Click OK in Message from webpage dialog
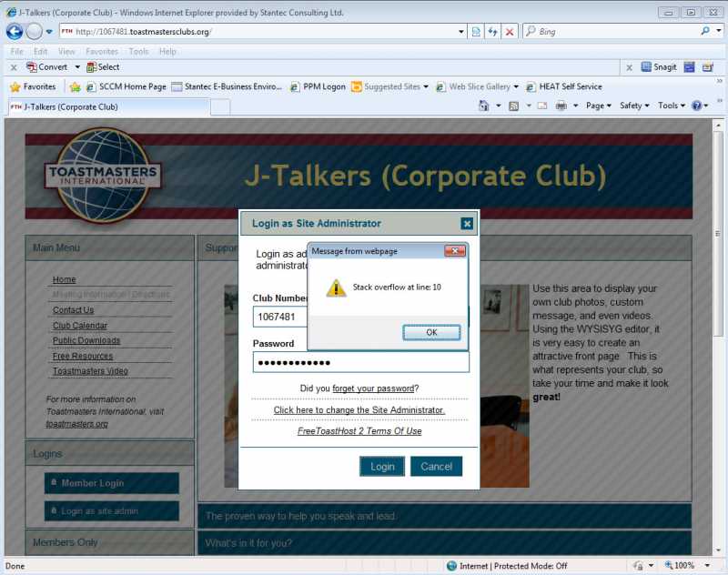728x575 pixels. [x=431, y=332]
